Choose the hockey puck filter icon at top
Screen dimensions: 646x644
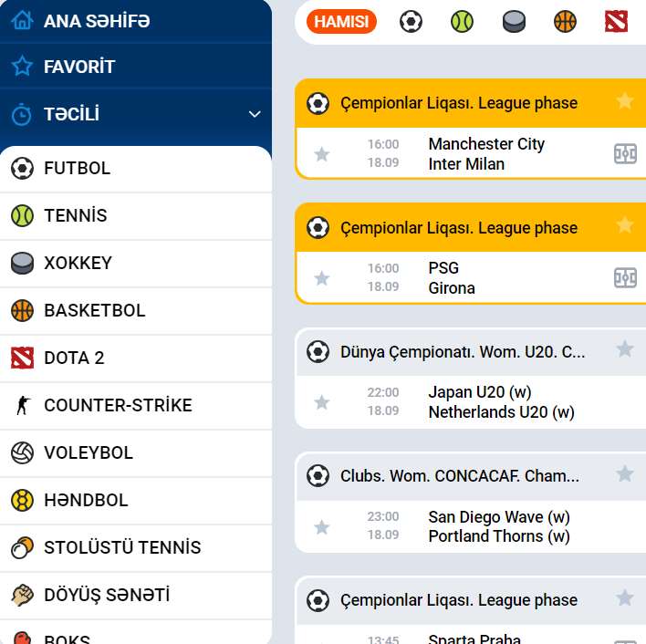[x=514, y=21]
